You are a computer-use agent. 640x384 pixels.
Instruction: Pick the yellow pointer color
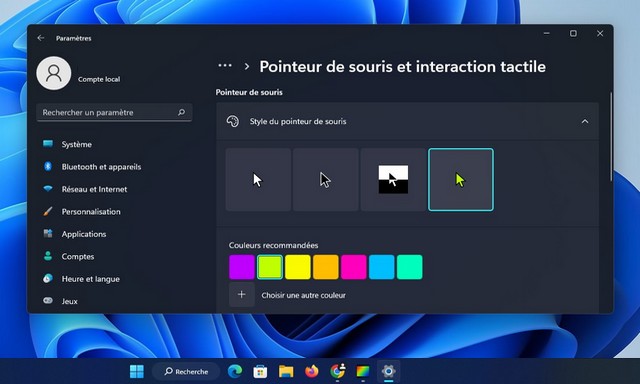298,267
